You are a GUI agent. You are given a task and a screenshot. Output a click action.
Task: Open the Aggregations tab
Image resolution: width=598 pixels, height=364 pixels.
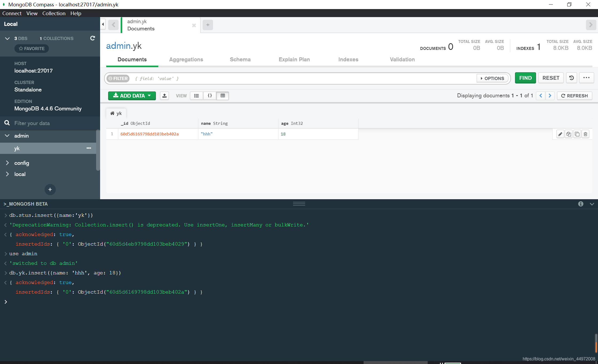[x=186, y=59]
